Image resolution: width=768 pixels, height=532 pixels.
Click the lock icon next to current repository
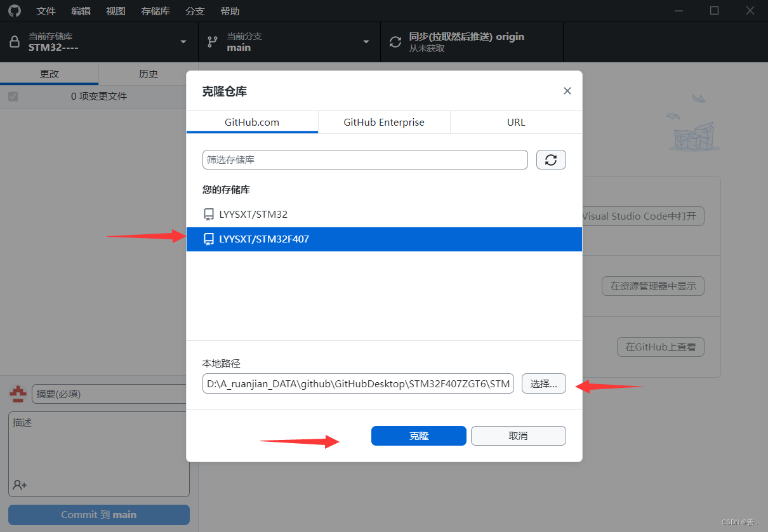click(x=15, y=42)
